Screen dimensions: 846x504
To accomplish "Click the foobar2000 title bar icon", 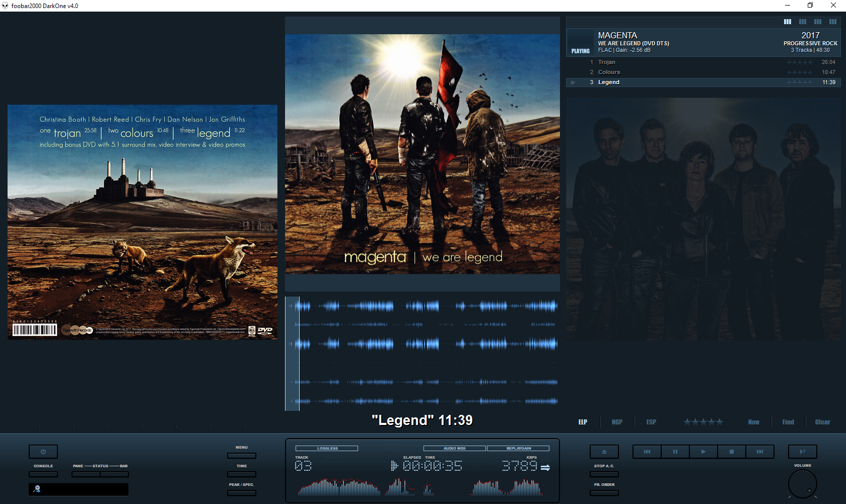I will point(5,6).
